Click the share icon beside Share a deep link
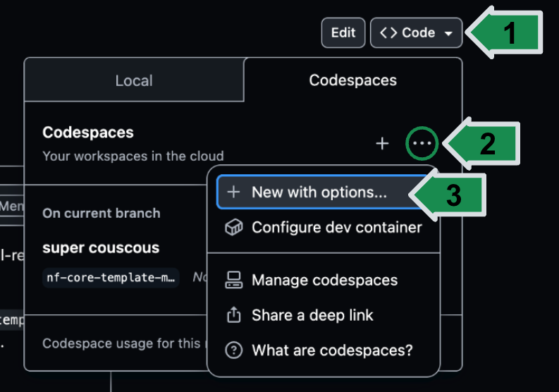Screen dimensions: 559x392 click(x=233, y=315)
